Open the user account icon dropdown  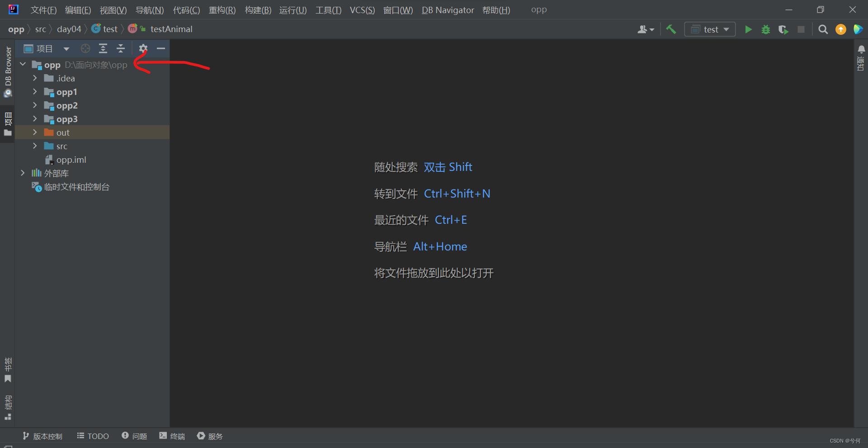pyautogui.click(x=646, y=29)
